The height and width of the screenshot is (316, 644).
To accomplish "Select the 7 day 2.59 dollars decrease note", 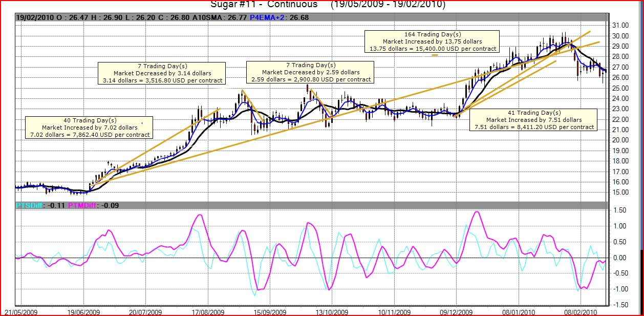I will pyautogui.click(x=310, y=72).
